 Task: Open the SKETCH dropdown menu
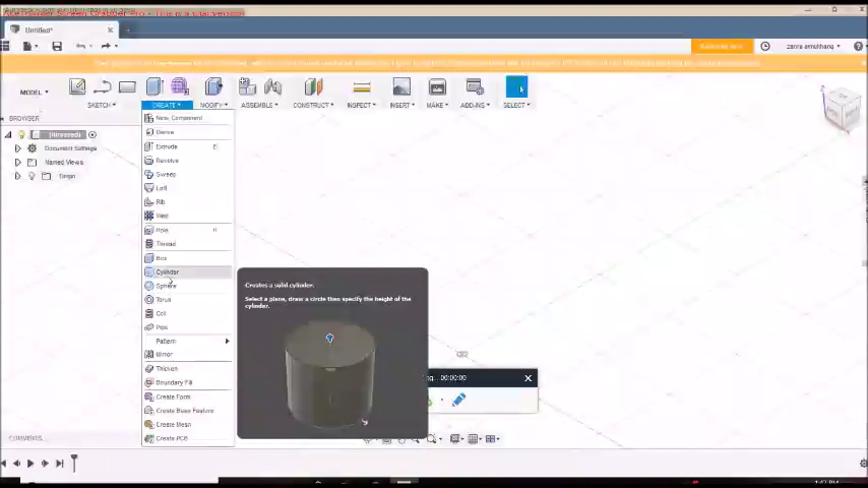(x=101, y=105)
